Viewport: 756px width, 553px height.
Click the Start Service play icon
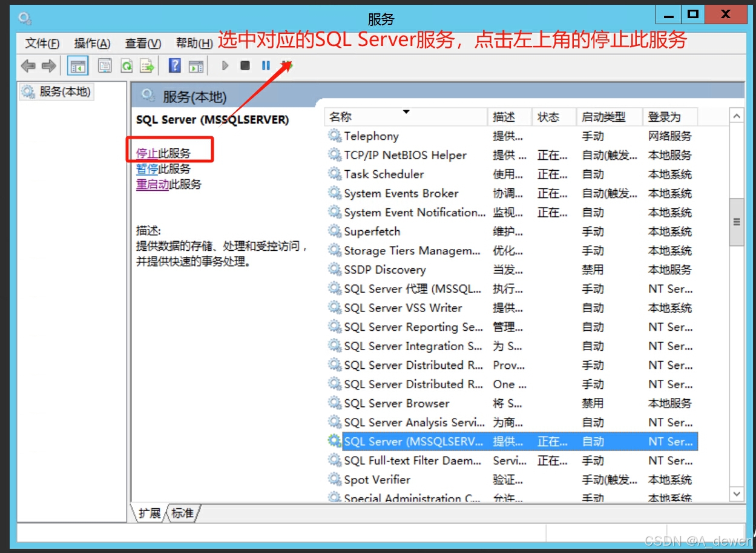coord(225,65)
